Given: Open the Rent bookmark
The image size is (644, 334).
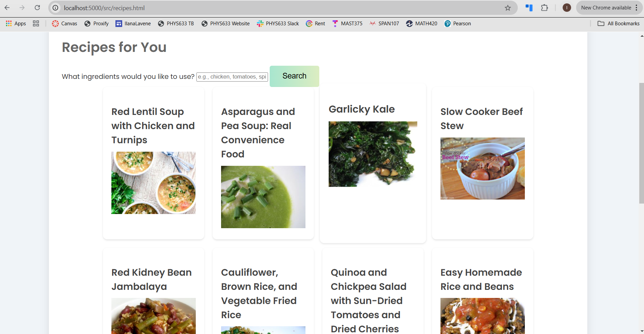Looking at the screenshot, I should [x=316, y=24].
